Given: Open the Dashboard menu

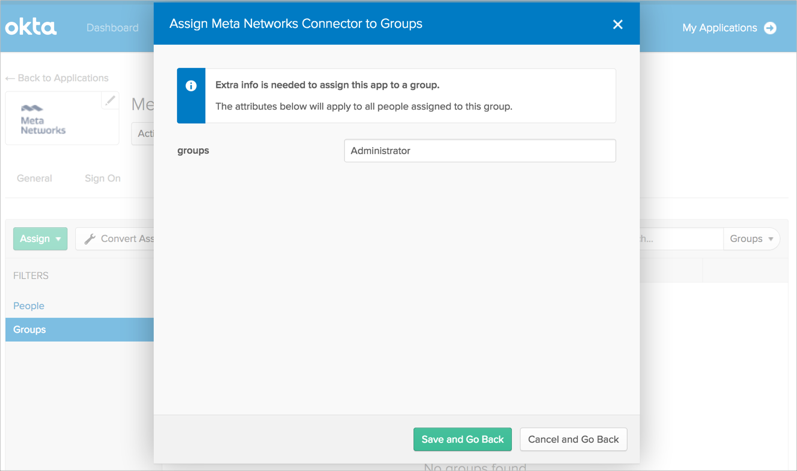Looking at the screenshot, I should pyautogui.click(x=112, y=28).
